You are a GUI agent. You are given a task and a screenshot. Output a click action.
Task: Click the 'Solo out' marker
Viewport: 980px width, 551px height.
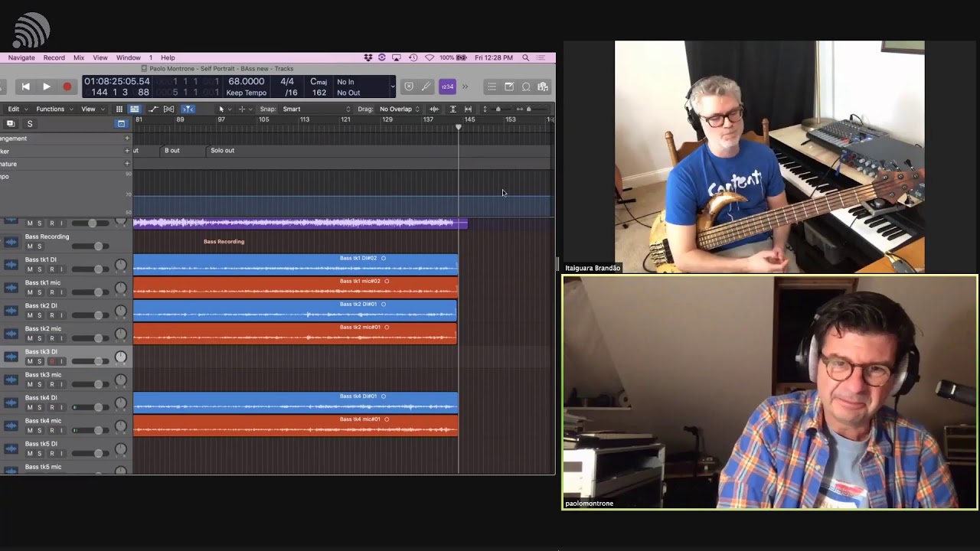tap(222, 151)
